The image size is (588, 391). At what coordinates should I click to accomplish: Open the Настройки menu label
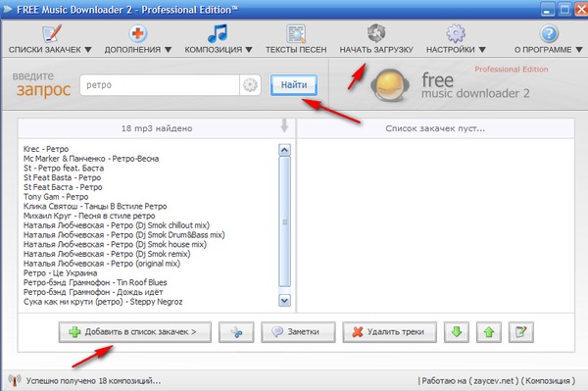(451, 49)
